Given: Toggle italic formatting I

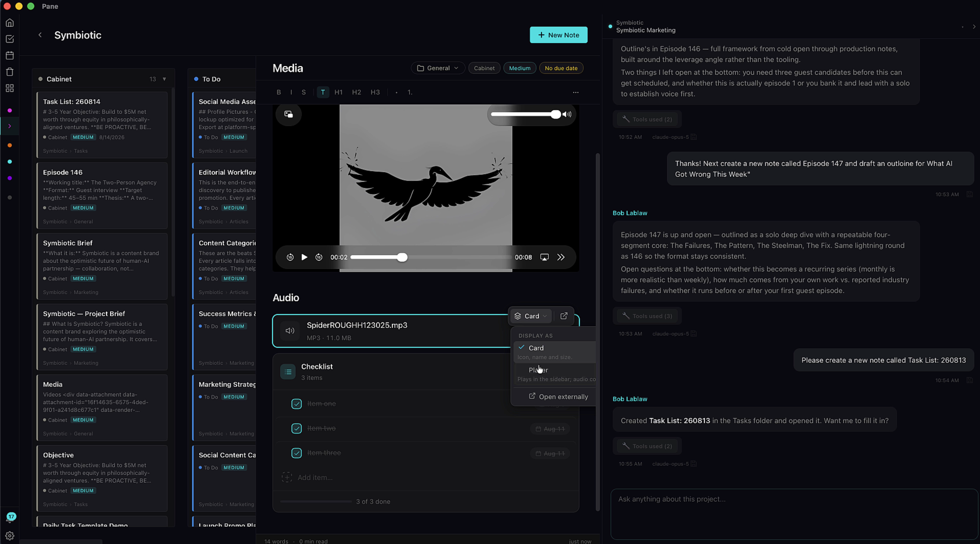Looking at the screenshot, I should [291, 92].
